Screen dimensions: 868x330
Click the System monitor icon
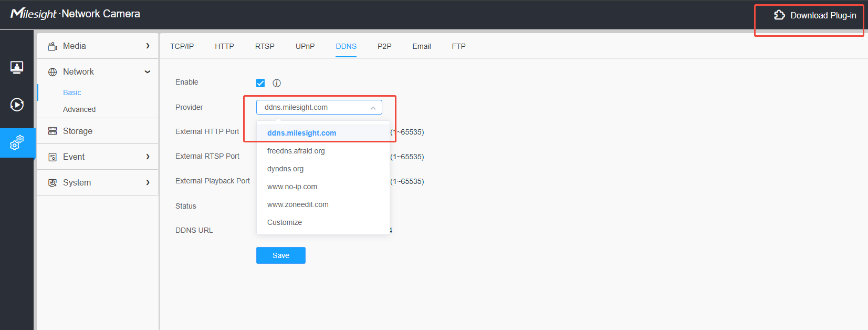(53, 183)
